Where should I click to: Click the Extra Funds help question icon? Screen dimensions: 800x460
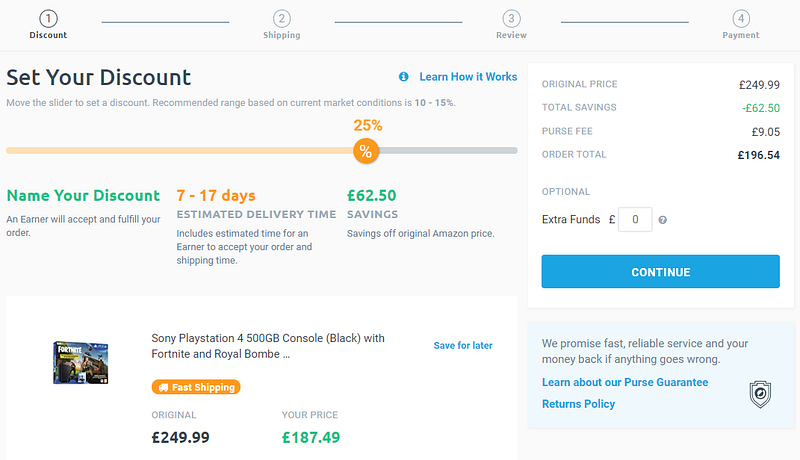663,220
